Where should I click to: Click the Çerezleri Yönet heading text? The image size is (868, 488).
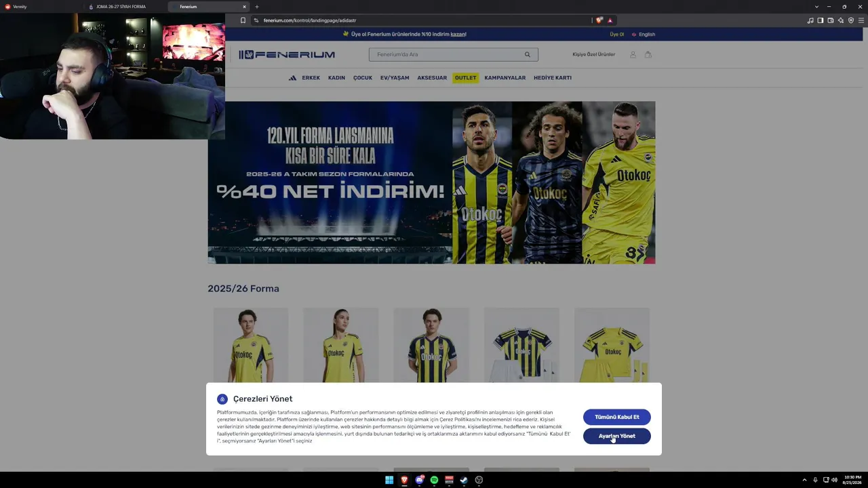tap(263, 399)
